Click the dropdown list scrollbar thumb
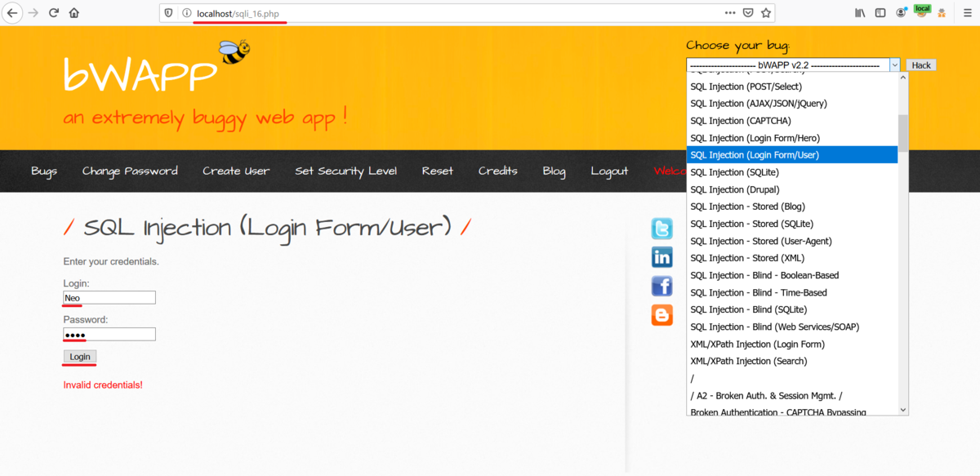 pyautogui.click(x=903, y=133)
